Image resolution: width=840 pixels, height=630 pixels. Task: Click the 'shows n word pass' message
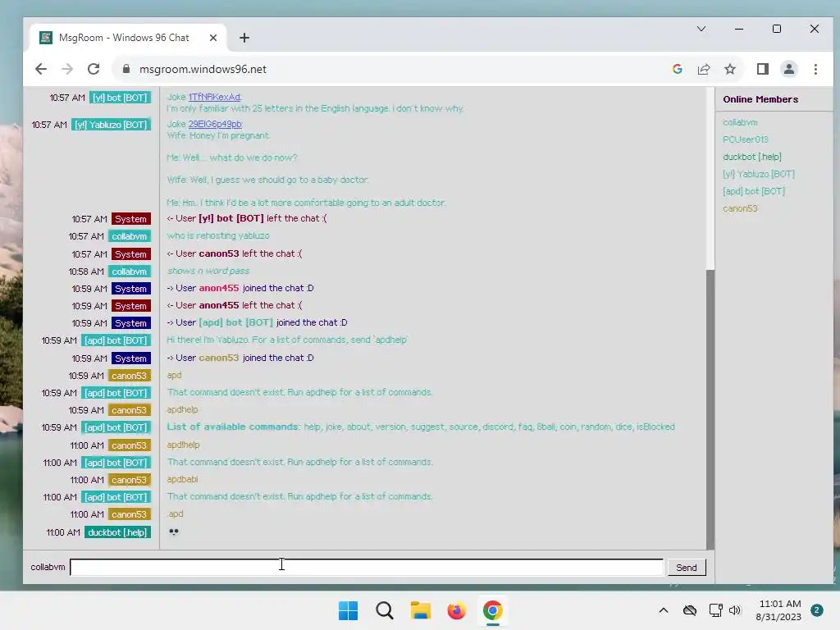point(208,271)
